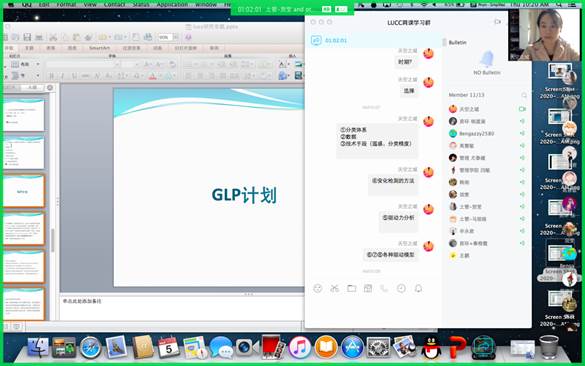
Task: Click the 时期? chat message bubble
Action: (x=405, y=62)
